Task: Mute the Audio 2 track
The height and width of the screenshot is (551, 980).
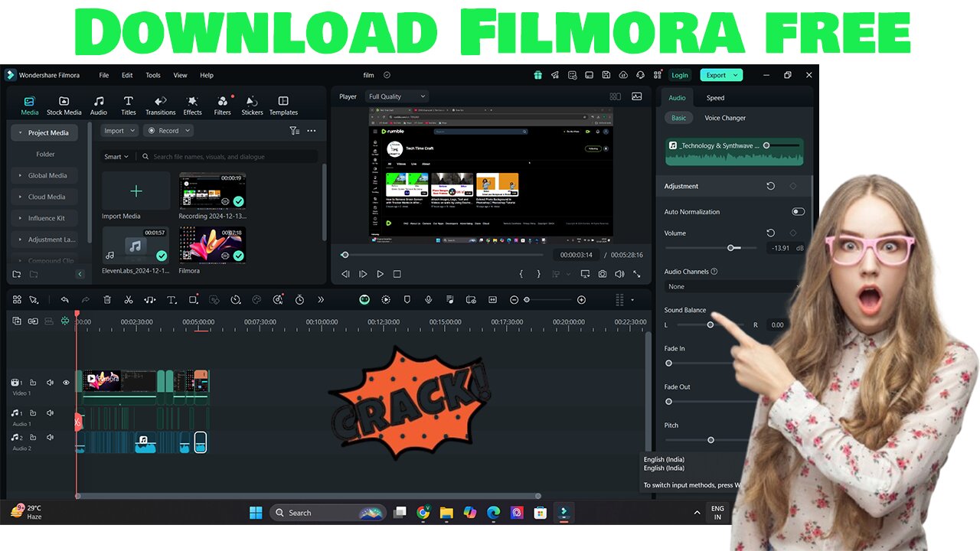Action: [50, 438]
